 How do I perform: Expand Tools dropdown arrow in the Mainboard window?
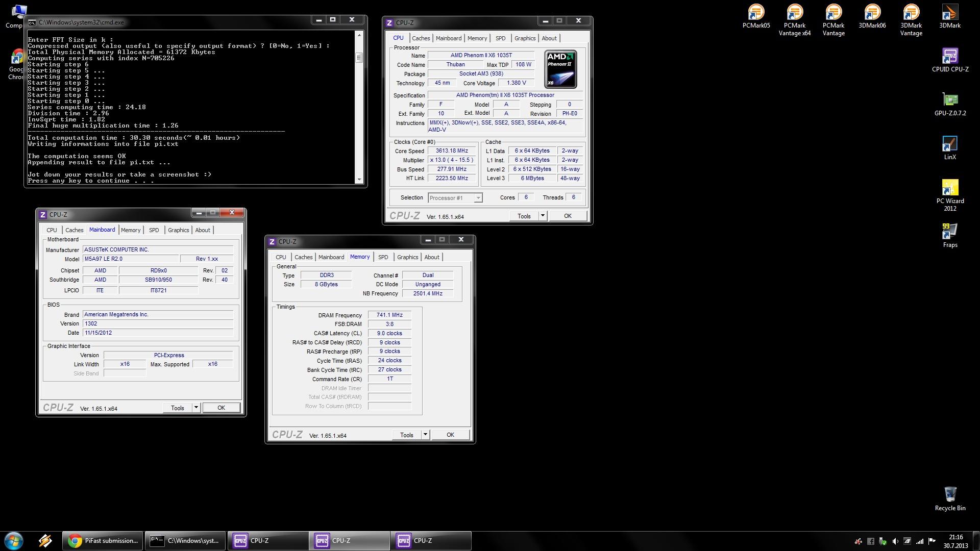pyautogui.click(x=196, y=408)
